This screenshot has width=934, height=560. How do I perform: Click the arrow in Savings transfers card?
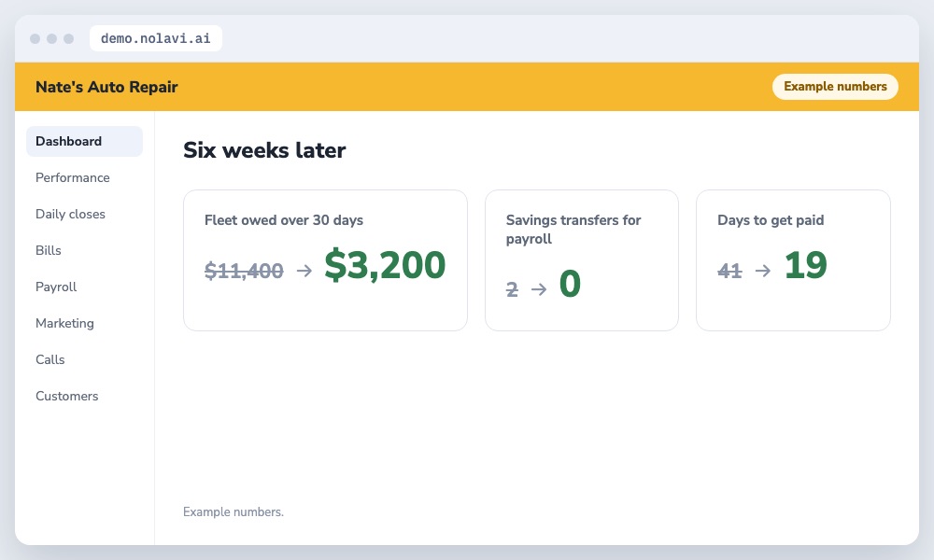point(539,289)
